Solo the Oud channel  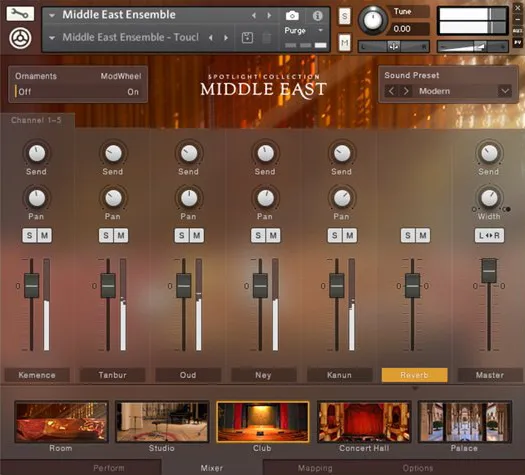181,235
